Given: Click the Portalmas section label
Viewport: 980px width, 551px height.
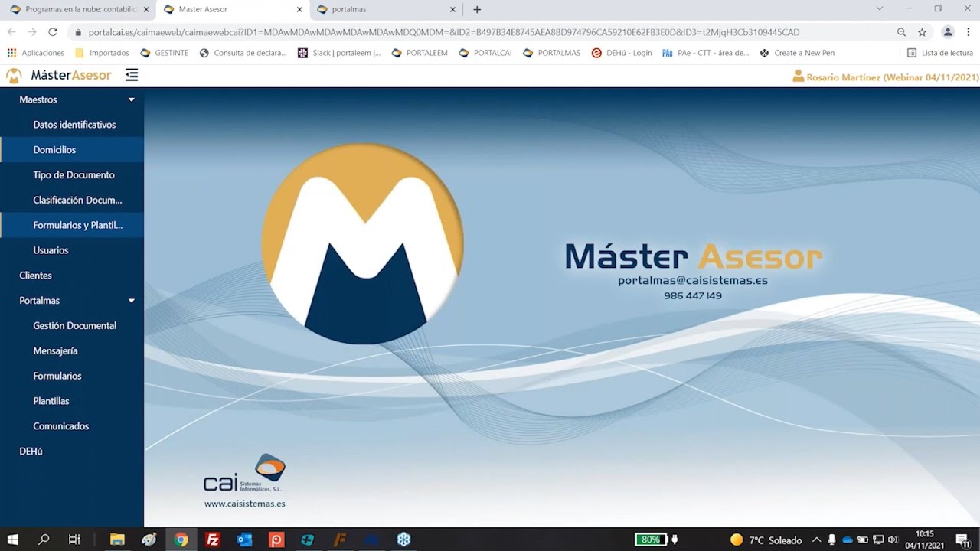Looking at the screenshot, I should pos(39,301).
